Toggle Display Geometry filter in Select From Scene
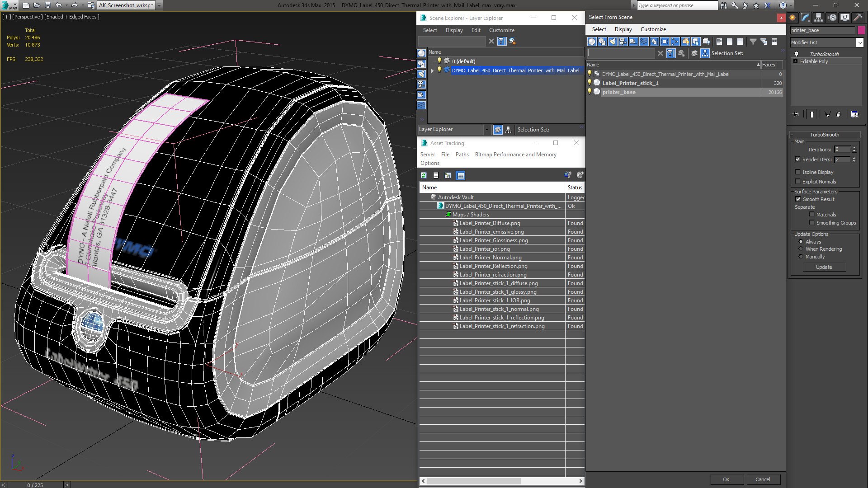The width and height of the screenshot is (868, 488). coord(592,42)
